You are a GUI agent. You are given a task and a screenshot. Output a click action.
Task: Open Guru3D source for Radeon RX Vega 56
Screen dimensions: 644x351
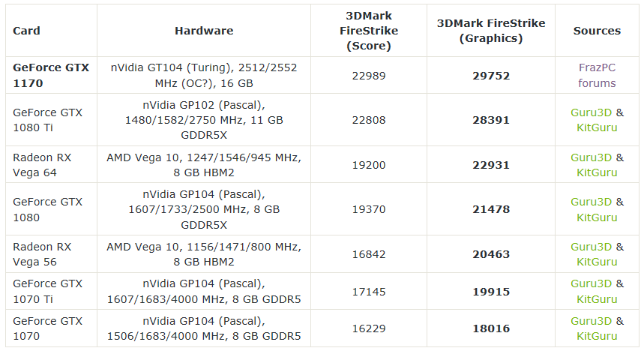(591, 247)
